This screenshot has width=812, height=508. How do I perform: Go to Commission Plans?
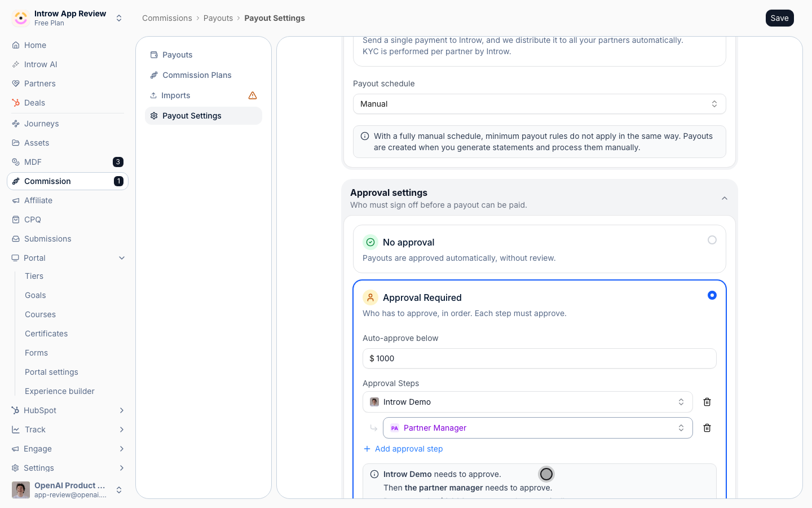[204, 75]
